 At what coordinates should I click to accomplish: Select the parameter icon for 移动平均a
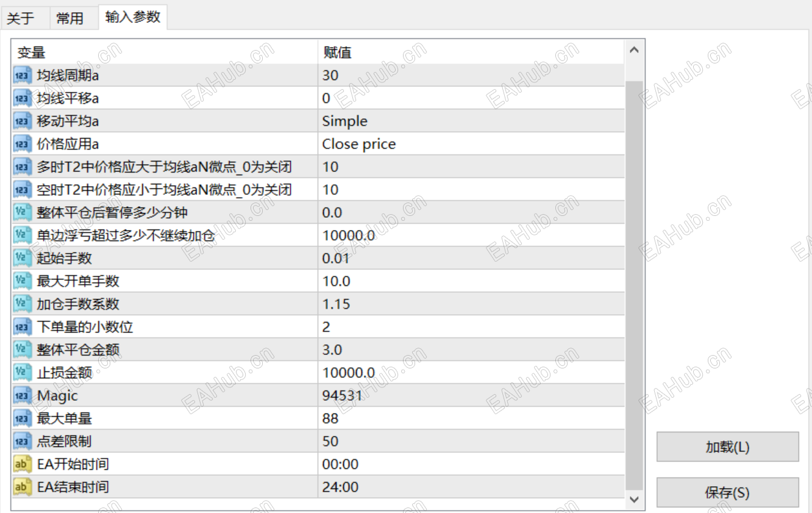22,121
